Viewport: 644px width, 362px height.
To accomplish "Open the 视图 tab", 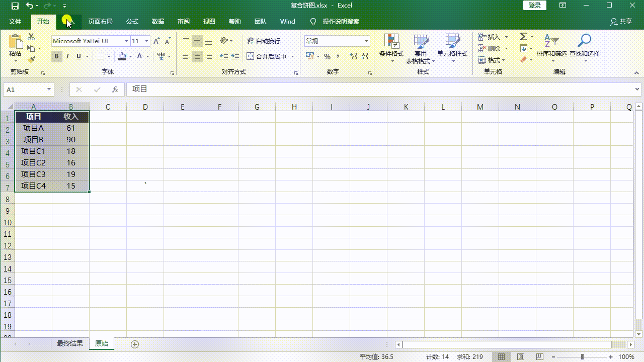I will pyautogui.click(x=209, y=22).
